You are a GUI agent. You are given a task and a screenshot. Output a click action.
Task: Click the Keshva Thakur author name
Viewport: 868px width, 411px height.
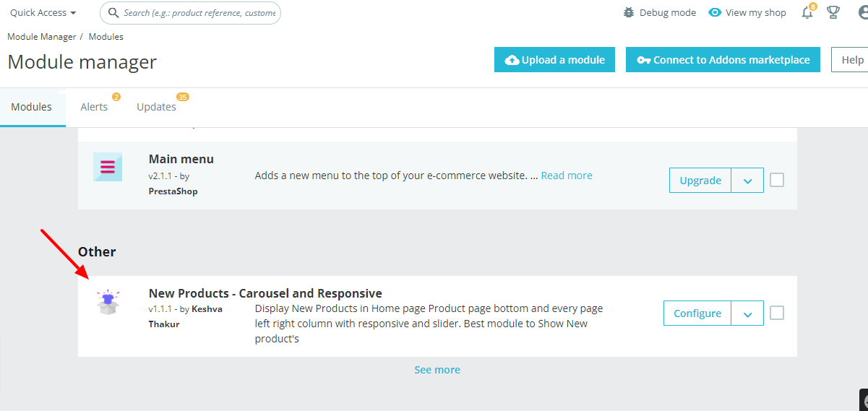tap(186, 316)
